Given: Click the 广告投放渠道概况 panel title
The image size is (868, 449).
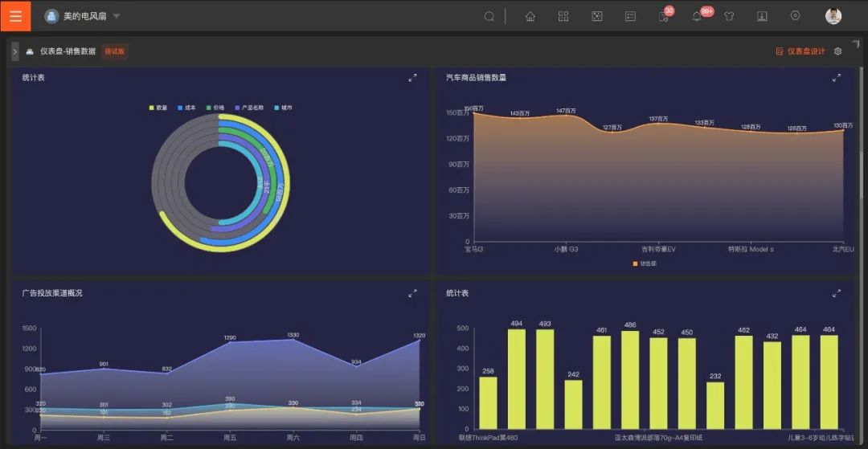Looking at the screenshot, I should pos(52,293).
